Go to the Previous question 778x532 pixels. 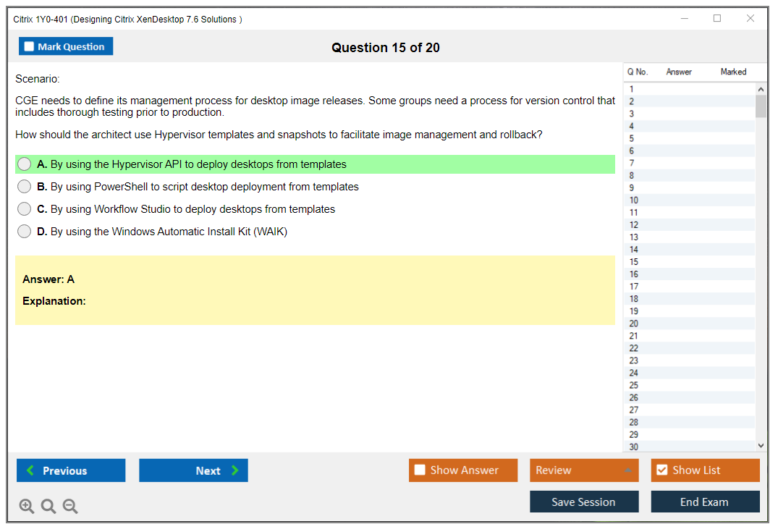point(71,470)
